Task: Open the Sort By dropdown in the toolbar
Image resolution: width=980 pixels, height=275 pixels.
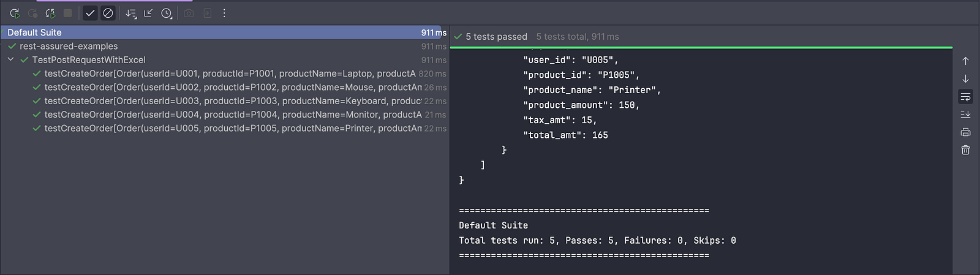Action: click(x=130, y=13)
